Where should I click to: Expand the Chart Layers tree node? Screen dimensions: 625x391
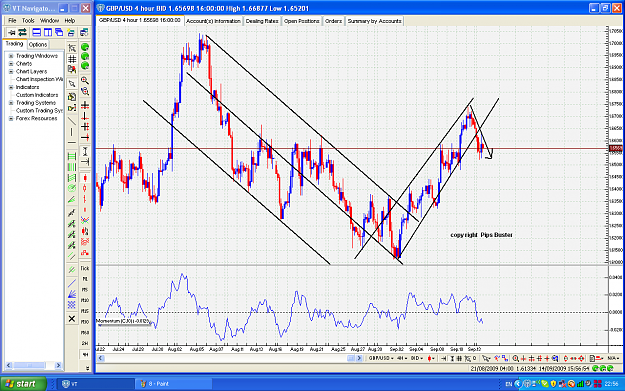tap(11, 72)
